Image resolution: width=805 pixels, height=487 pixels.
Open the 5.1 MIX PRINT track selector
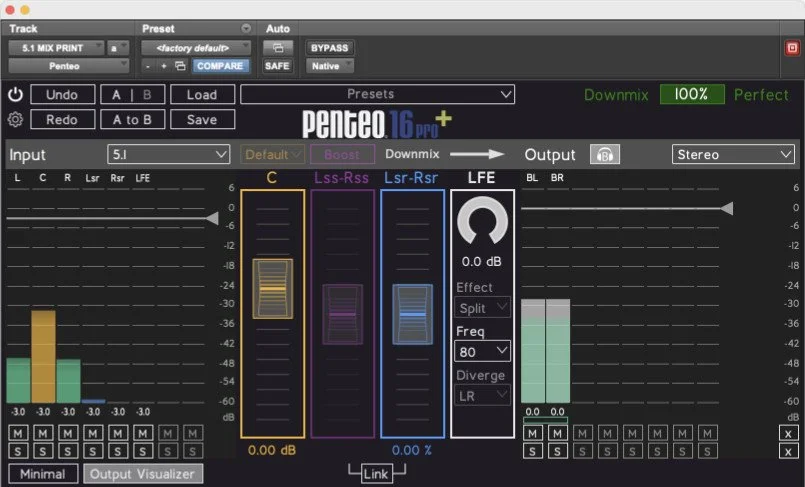click(56, 48)
